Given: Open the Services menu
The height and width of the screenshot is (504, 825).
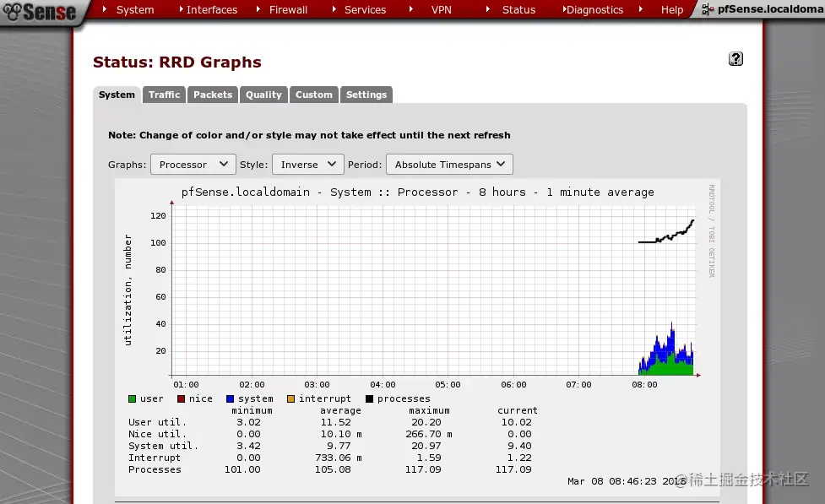Looking at the screenshot, I should pos(364,9).
